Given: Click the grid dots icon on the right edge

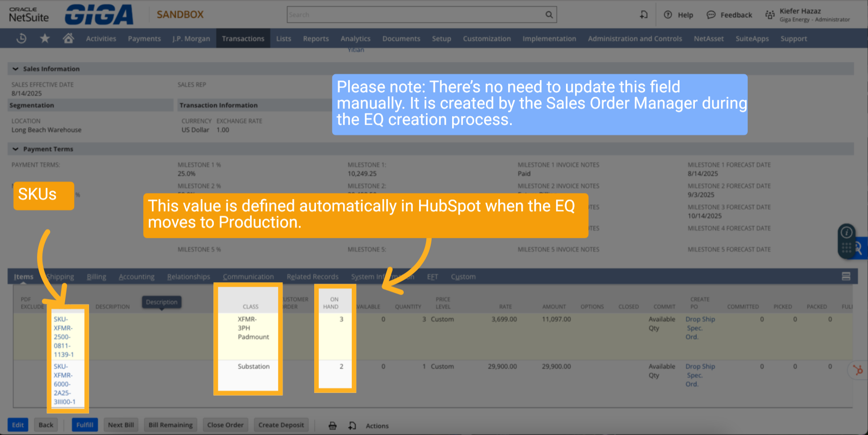Looking at the screenshot, I should [x=846, y=248].
